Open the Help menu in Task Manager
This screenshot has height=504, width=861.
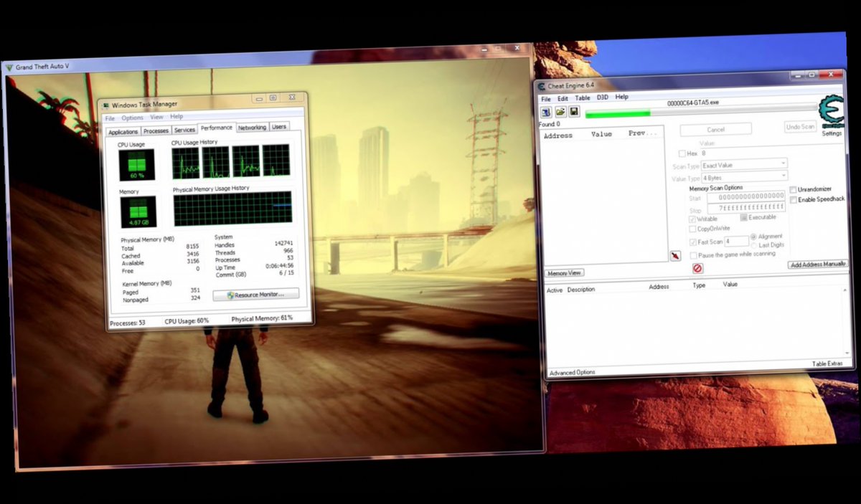[177, 116]
